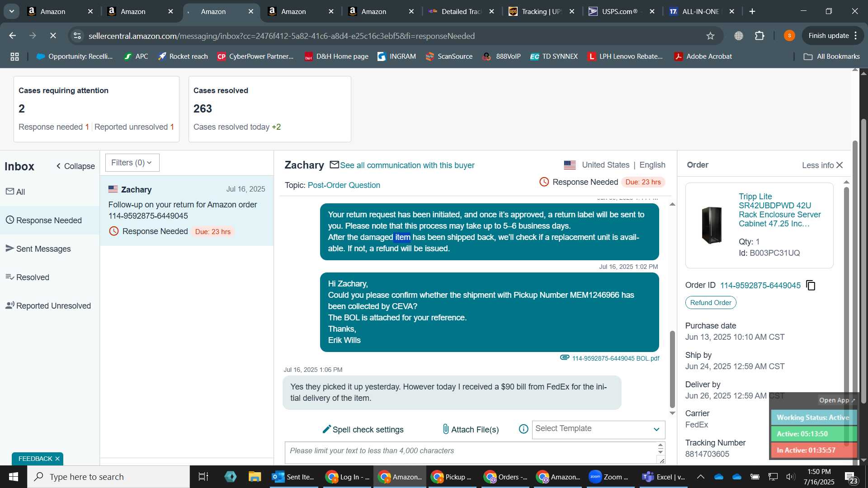Click the site information icon in address bar
868x488 pixels.
pos(77,36)
